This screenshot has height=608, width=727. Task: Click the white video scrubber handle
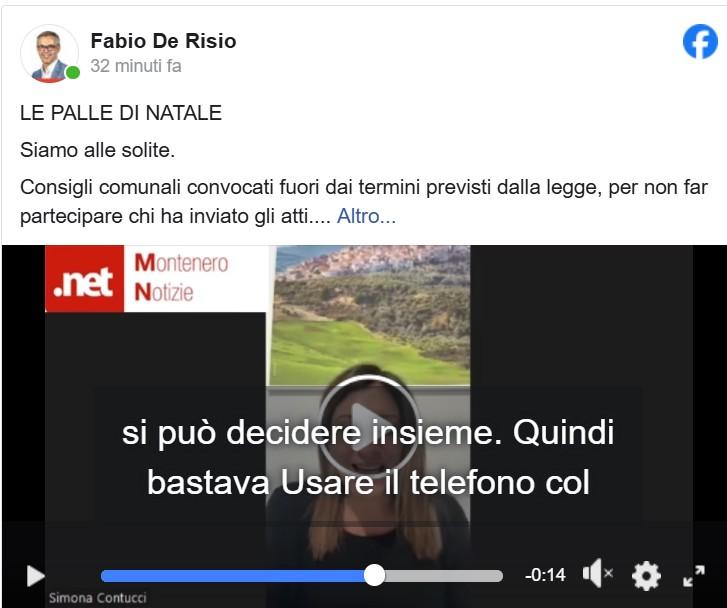374,576
